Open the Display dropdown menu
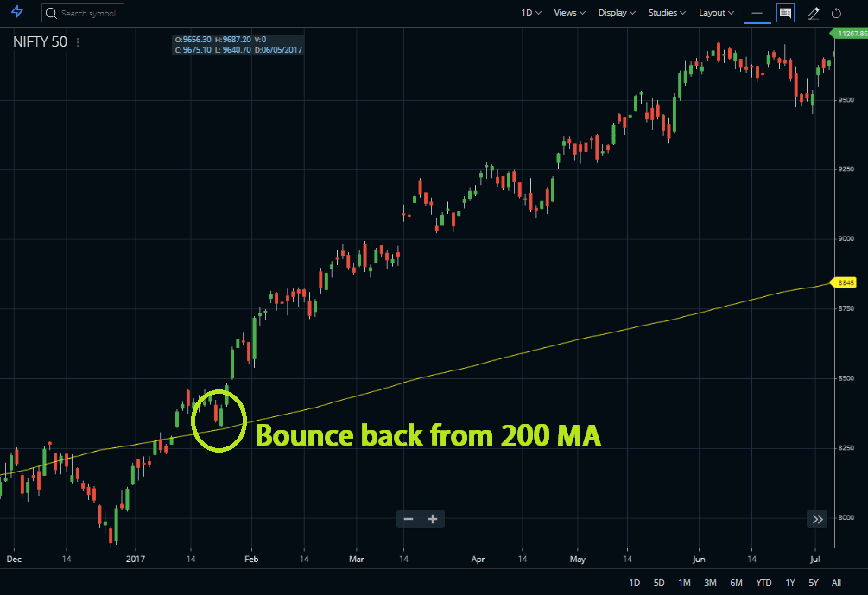 (x=617, y=13)
